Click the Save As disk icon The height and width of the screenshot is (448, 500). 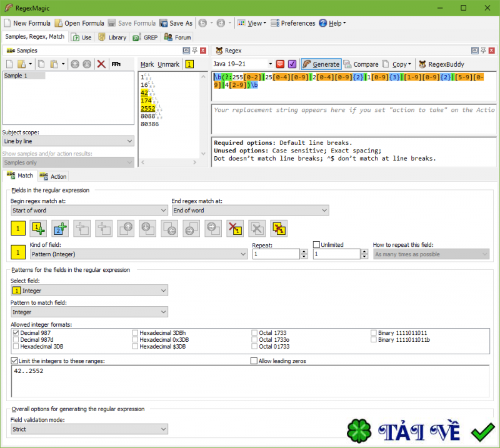tap(164, 23)
